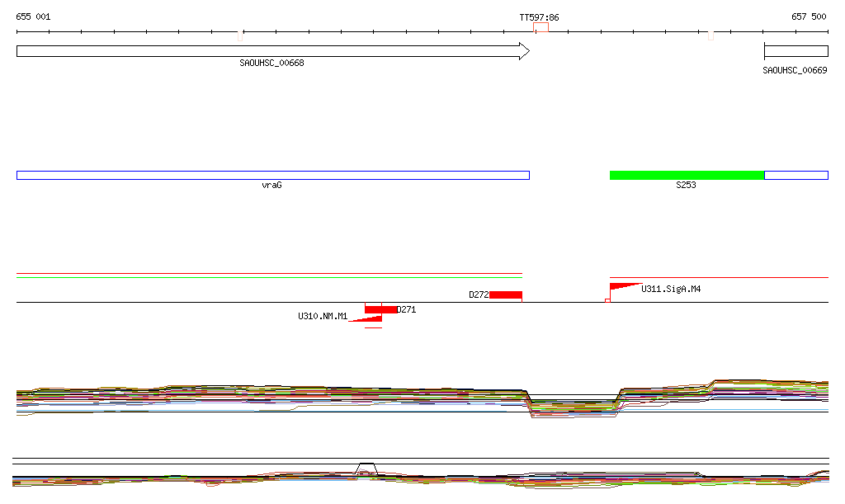
Task: Select the green S253 segment bar
Action: point(687,175)
